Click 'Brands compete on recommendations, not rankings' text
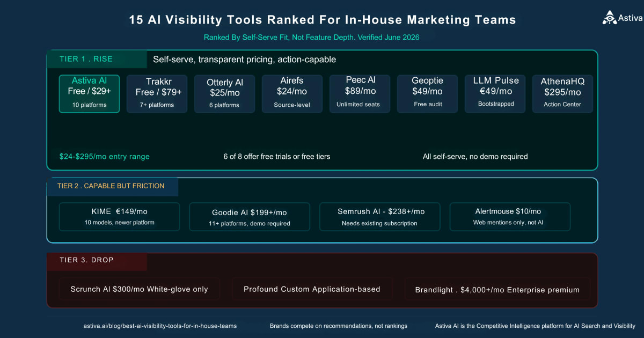 point(339,326)
